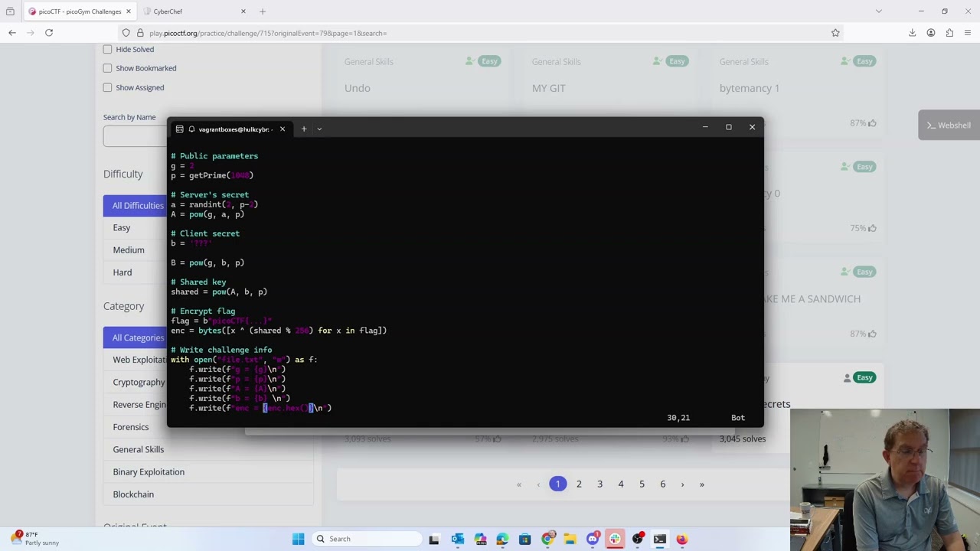The width and height of the screenshot is (980, 551).
Task: Select the All Categories filter
Action: click(136, 337)
